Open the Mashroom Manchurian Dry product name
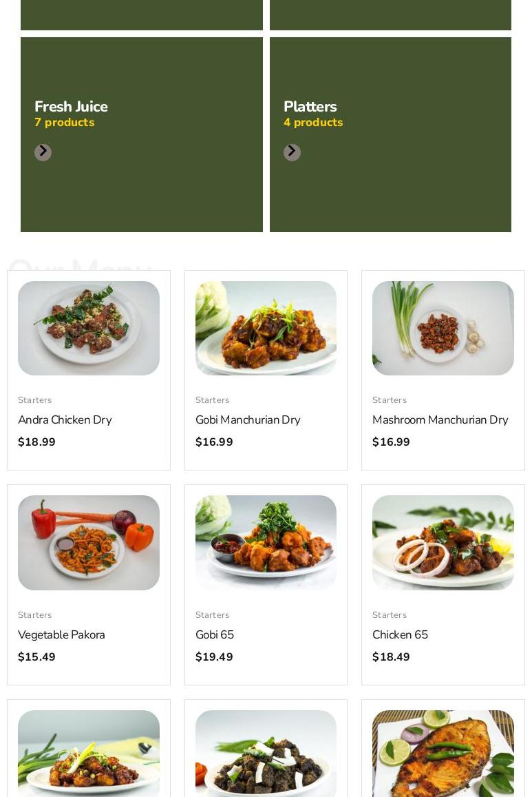Viewport: 532px width, 797px height. 440,420
